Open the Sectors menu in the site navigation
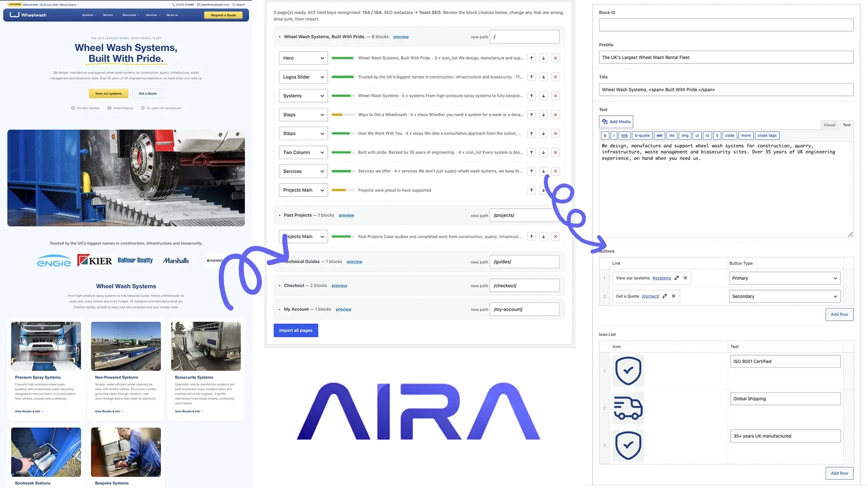The width and height of the screenshot is (868, 488). tap(109, 15)
